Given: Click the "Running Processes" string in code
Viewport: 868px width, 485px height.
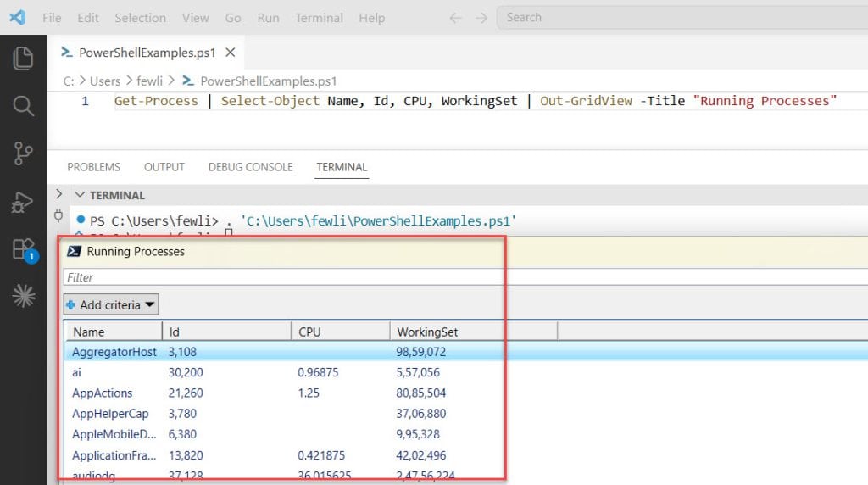Looking at the screenshot, I should coord(765,101).
